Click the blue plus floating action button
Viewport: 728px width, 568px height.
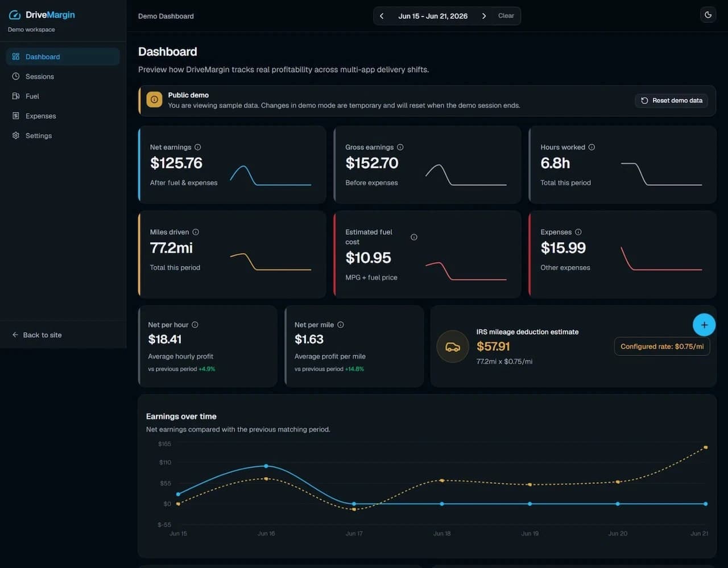tap(704, 325)
